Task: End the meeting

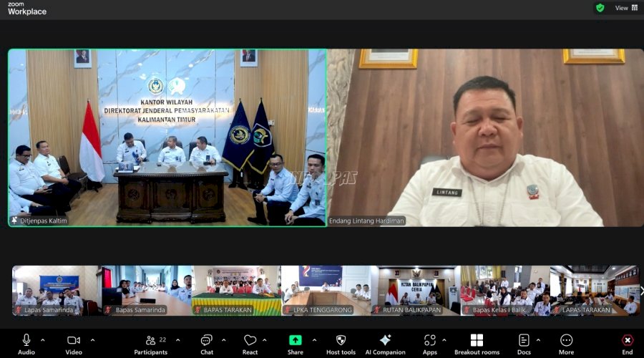Action: (x=627, y=344)
